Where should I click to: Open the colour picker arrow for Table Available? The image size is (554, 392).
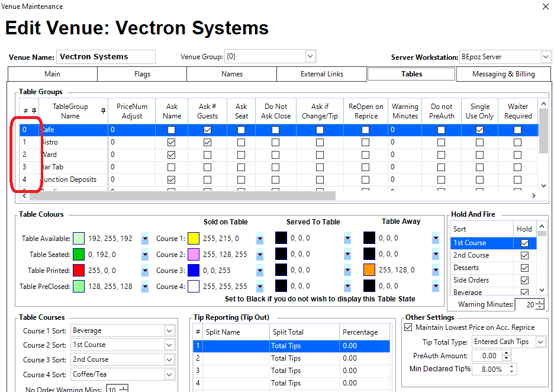pos(145,239)
